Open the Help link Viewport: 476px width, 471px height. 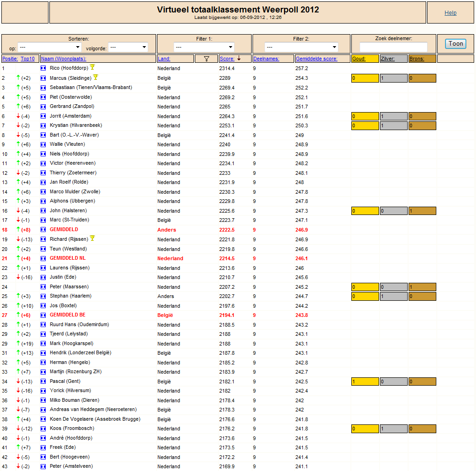tap(451, 13)
